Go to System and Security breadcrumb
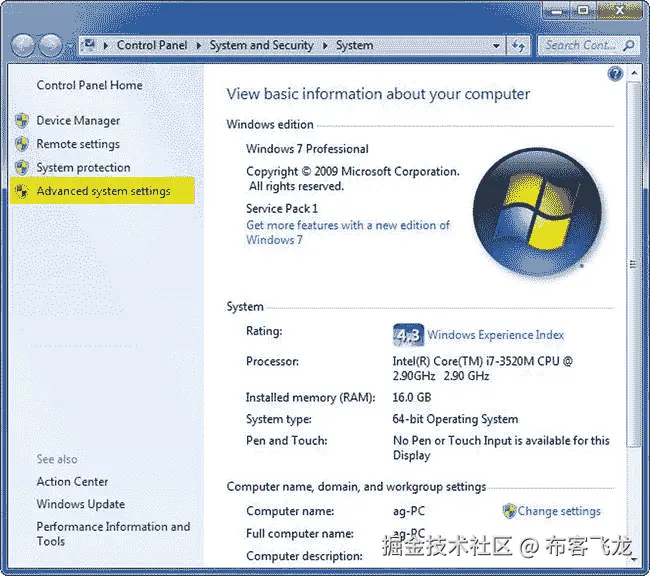This screenshot has width=650, height=576. pyautogui.click(x=261, y=45)
